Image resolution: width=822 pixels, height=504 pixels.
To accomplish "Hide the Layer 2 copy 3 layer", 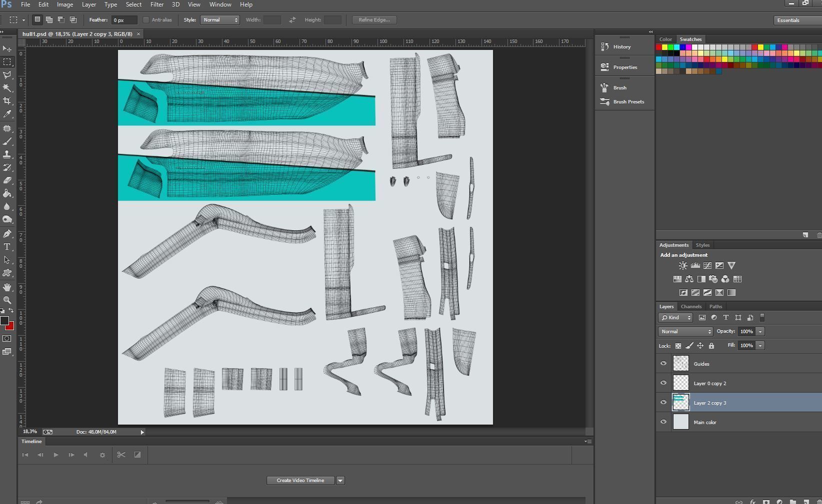I will pyautogui.click(x=663, y=403).
